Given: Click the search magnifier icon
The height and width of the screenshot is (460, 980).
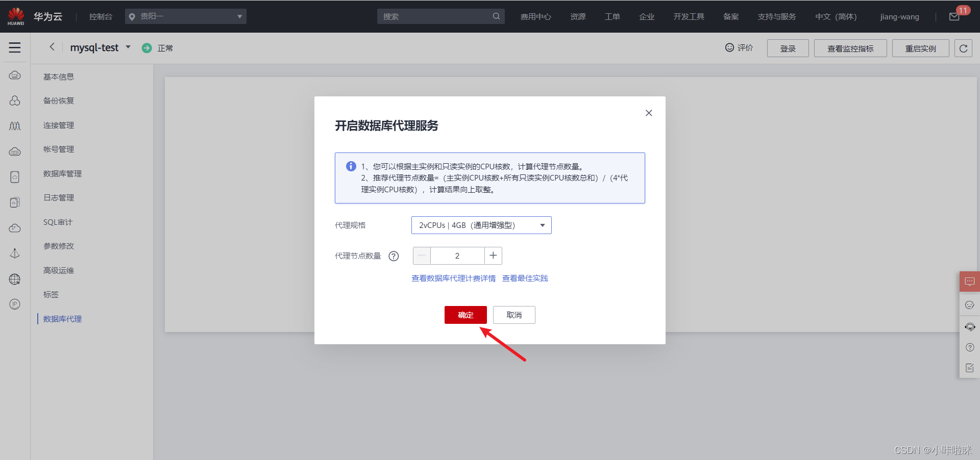Looking at the screenshot, I should (496, 16).
